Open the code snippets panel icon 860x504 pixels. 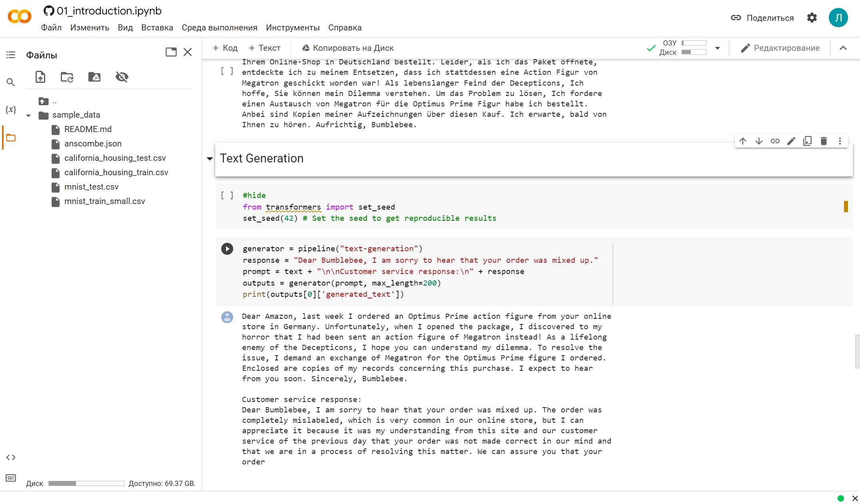point(11,457)
